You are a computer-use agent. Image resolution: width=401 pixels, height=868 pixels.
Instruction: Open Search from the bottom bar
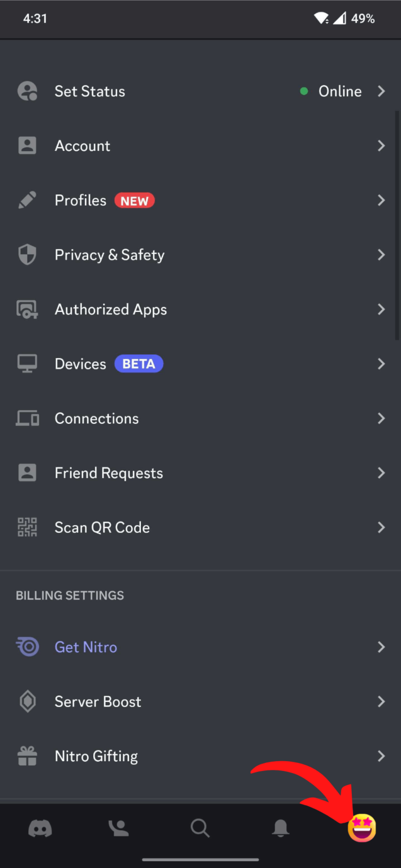[200, 827]
